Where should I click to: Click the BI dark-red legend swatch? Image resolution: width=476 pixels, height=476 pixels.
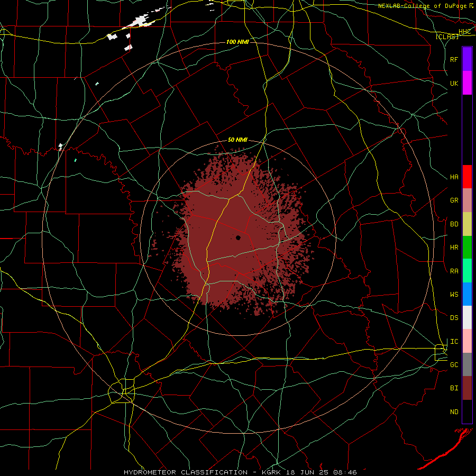(467, 388)
